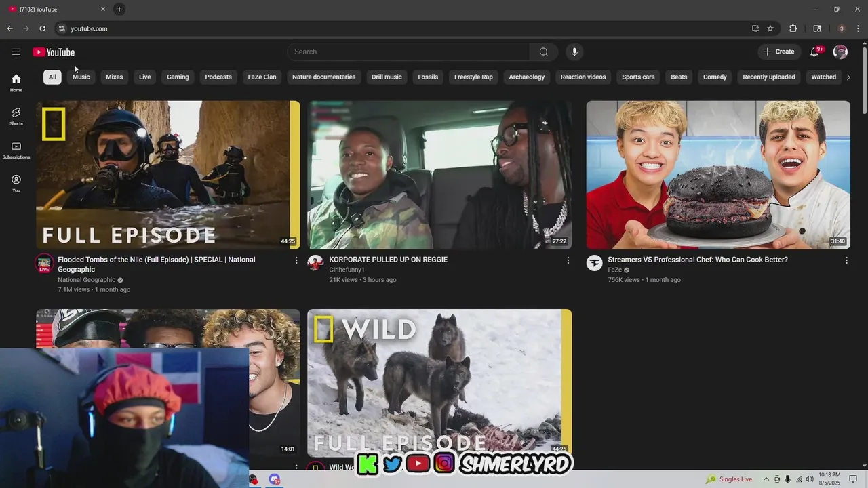868x488 pixels.
Task: View site information icon in the address bar
Action: click(x=62, y=28)
